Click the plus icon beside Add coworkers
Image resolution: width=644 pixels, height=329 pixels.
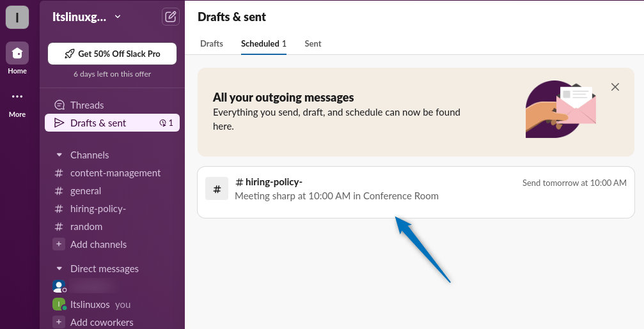59,323
